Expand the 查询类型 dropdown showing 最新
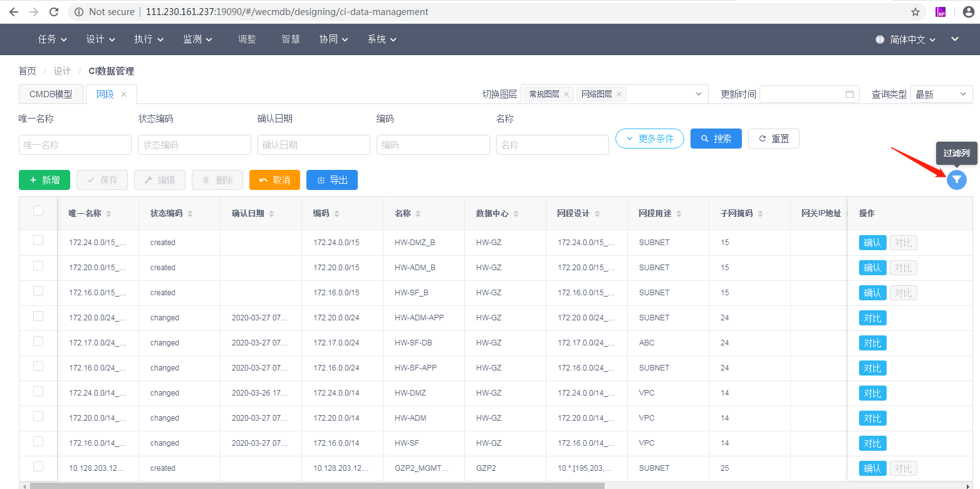 942,94
